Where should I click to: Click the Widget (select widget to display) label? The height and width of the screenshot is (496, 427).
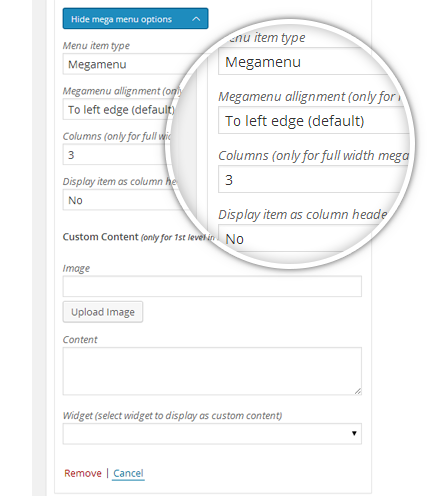pos(172,415)
